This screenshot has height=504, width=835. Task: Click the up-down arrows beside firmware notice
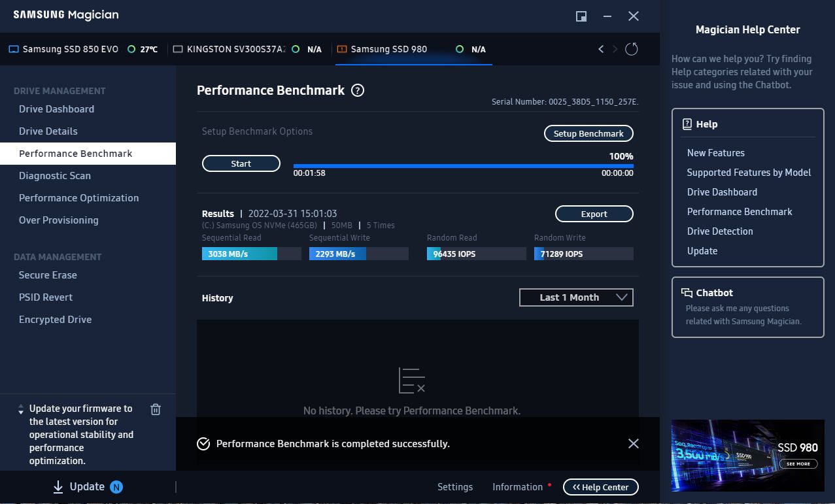tap(21, 409)
